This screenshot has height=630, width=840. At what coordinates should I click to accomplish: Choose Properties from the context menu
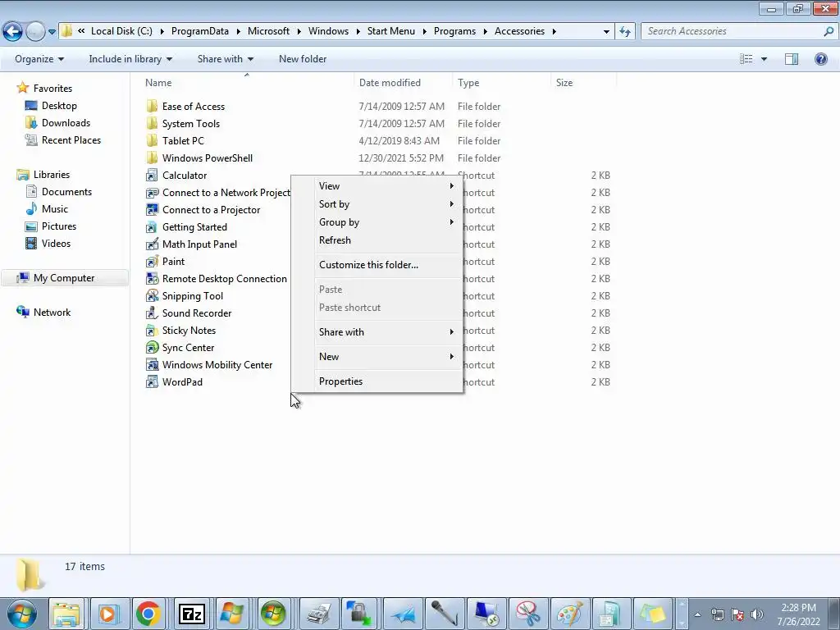click(387, 381)
